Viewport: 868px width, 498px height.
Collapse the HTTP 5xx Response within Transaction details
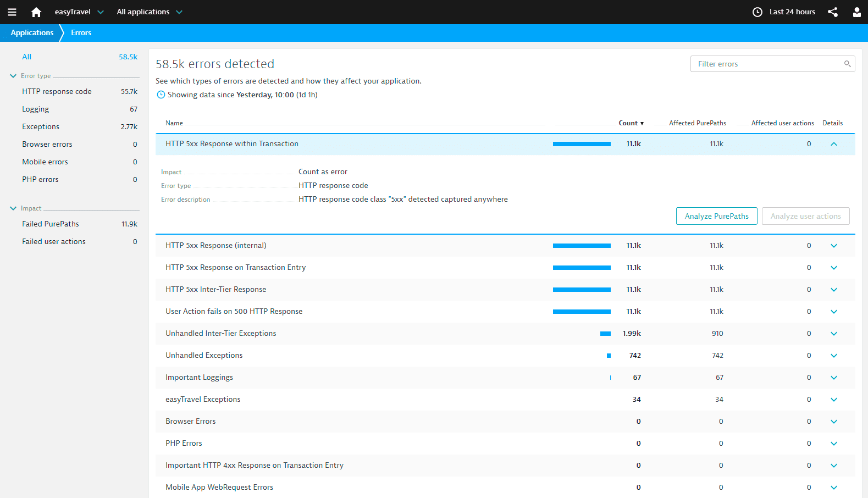pos(834,144)
